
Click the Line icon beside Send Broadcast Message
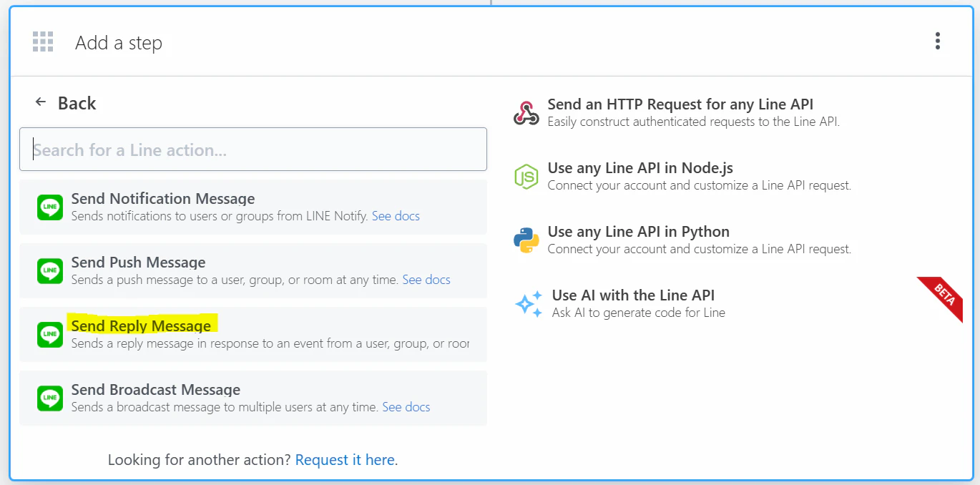tap(50, 398)
